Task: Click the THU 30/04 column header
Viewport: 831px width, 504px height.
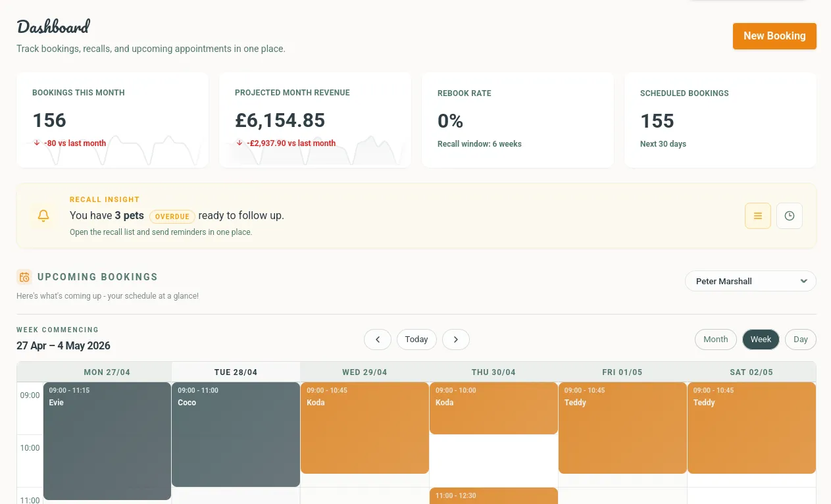Action: (x=493, y=372)
